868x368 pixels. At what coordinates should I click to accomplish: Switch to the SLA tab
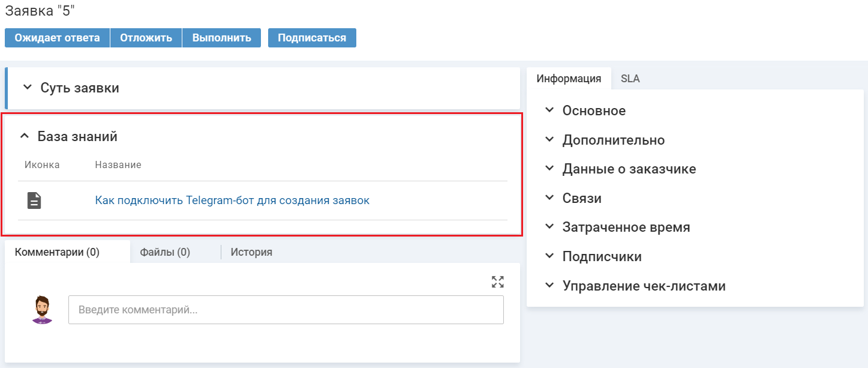630,79
